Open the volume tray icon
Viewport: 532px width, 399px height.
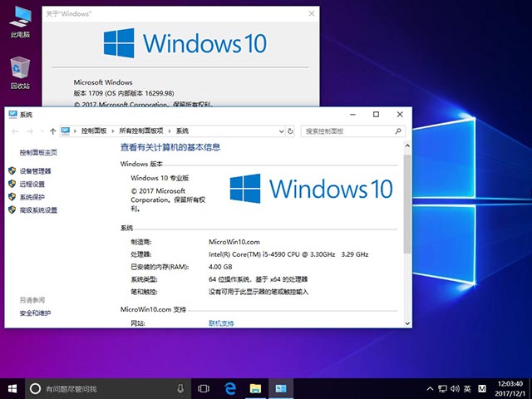coord(455,389)
